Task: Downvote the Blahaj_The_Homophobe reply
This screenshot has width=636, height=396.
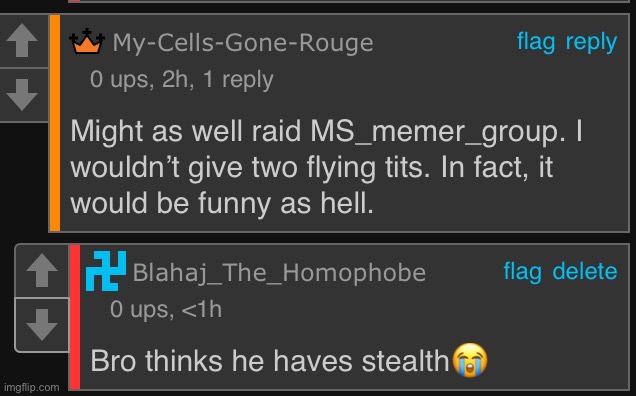Action: pos(42,325)
